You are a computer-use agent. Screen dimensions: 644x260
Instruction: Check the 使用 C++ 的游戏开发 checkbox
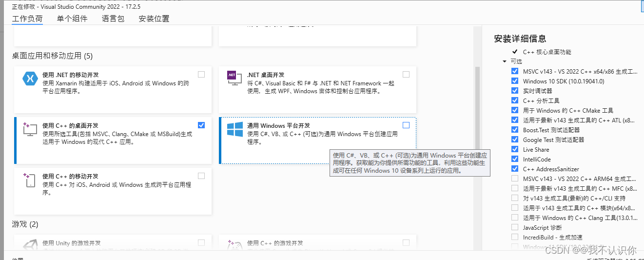coord(406,242)
